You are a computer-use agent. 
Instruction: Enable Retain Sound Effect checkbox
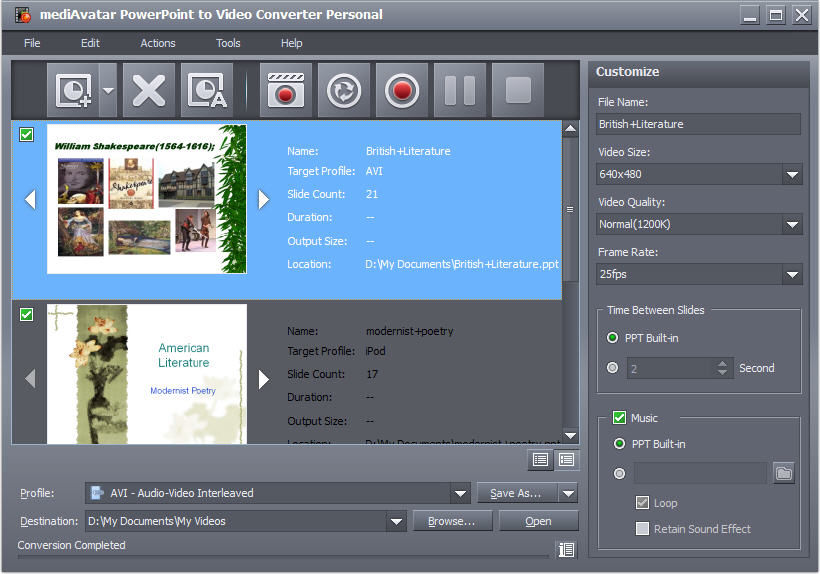click(x=642, y=529)
